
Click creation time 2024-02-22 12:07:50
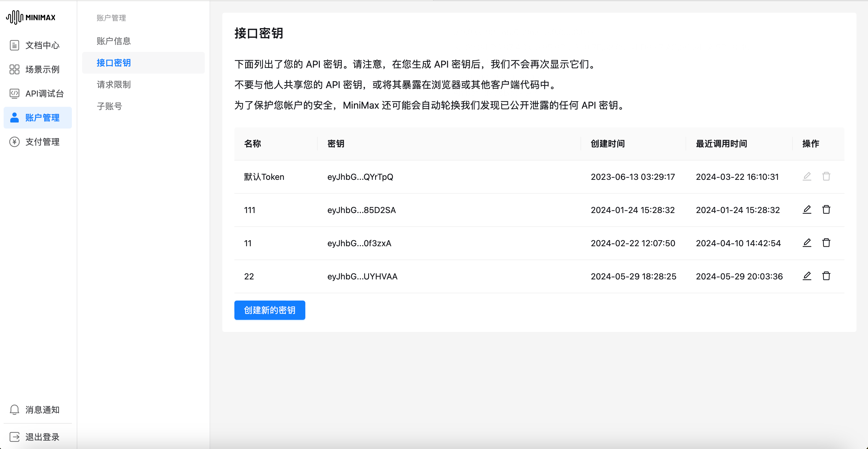[633, 243]
